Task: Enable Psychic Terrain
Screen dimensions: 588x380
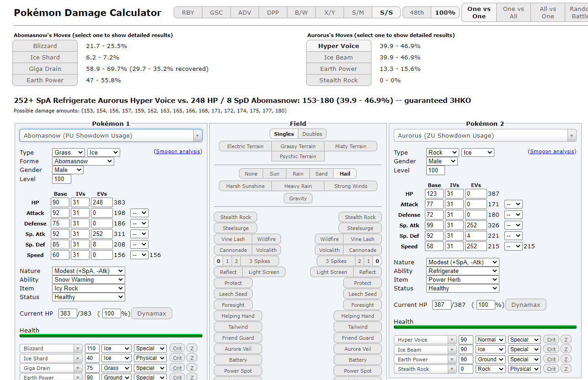Action: (298, 156)
